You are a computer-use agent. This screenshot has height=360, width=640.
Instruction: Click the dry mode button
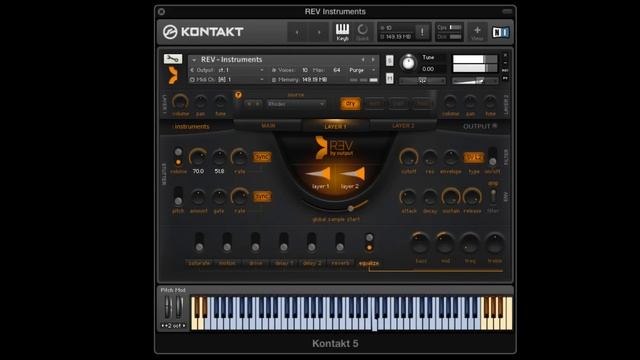click(350, 104)
